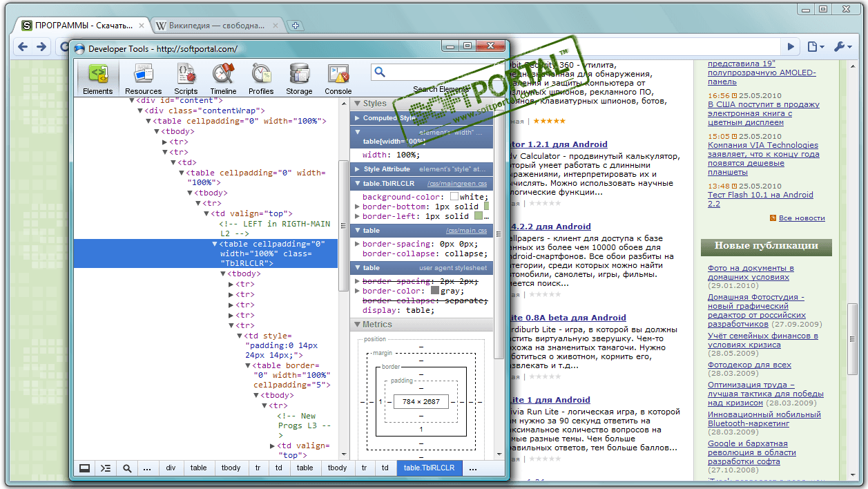Open the Resources panel in Developer Tools
Image resolution: width=868 pixels, height=489 pixels.
pos(144,78)
